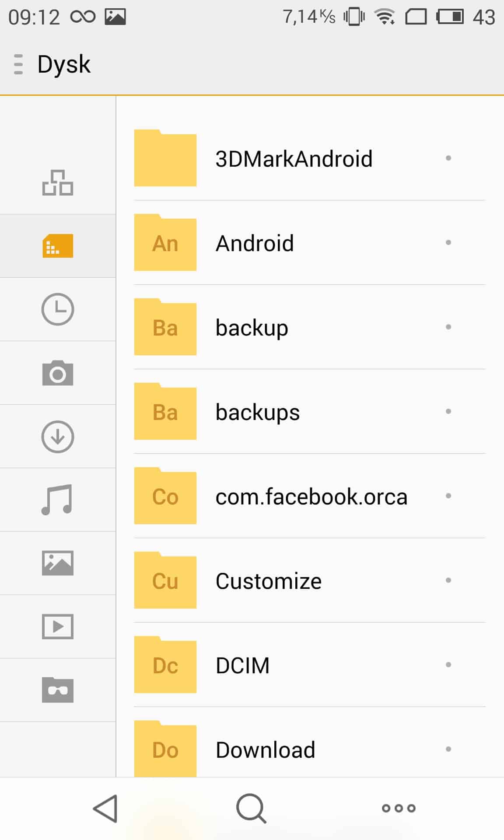This screenshot has width=504, height=840.
Task: Select the Android folder's dot marker
Action: (x=448, y=242)
